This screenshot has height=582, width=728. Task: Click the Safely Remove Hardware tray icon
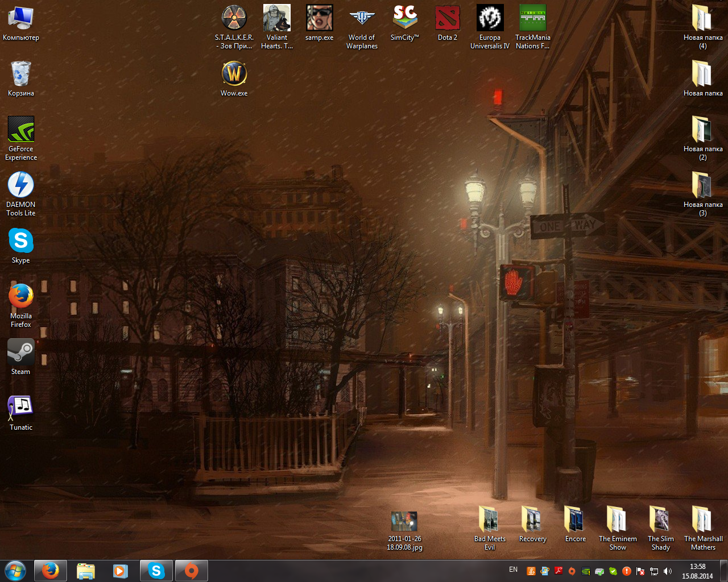[599, 571]
